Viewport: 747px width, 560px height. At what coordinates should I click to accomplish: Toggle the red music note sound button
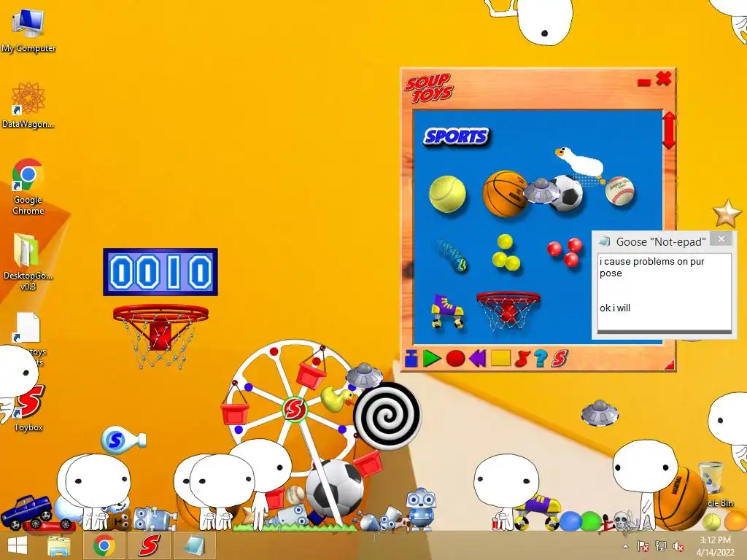click(522, 358)
